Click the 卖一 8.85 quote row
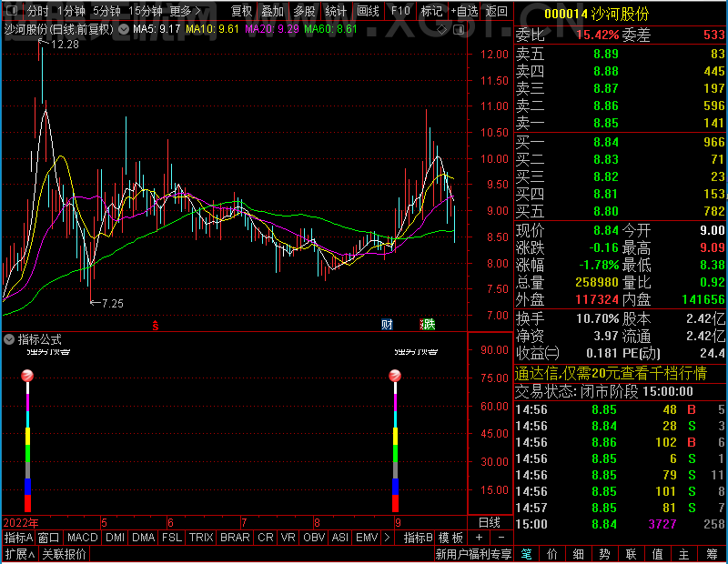 coord(621,124)
